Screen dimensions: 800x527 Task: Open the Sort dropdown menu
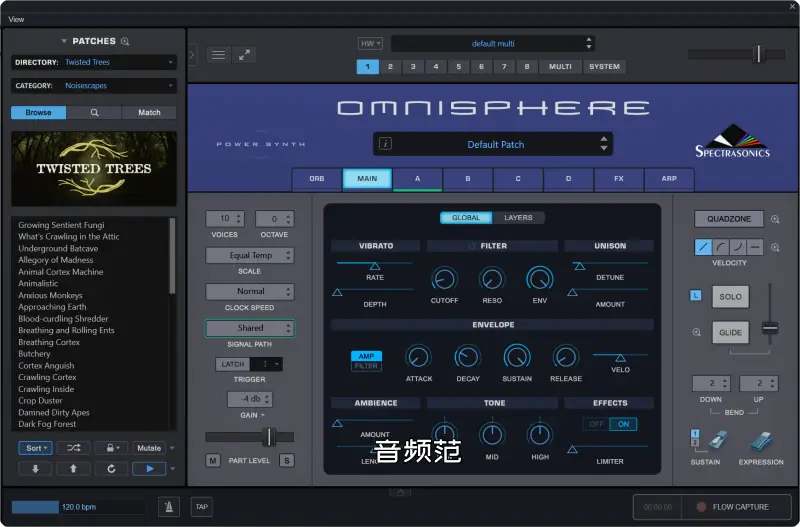pyautogui.click(x=35, y=448)
